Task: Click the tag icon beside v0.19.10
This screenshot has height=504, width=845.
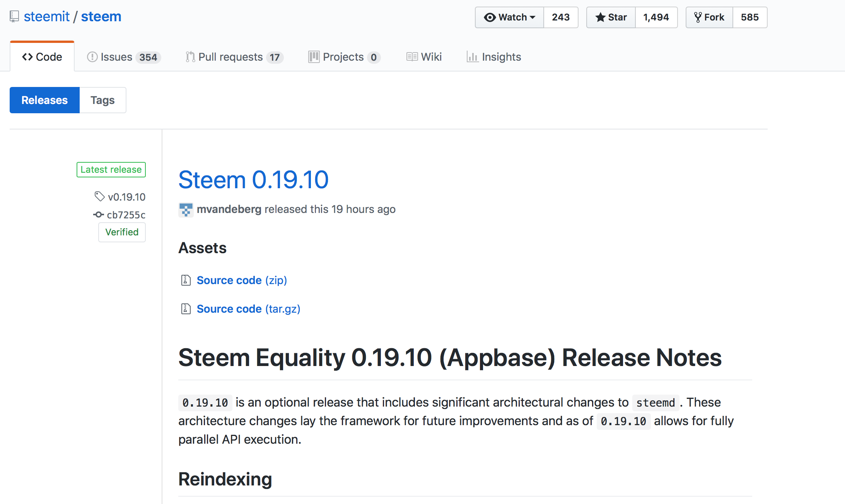Action: (99, 196)
